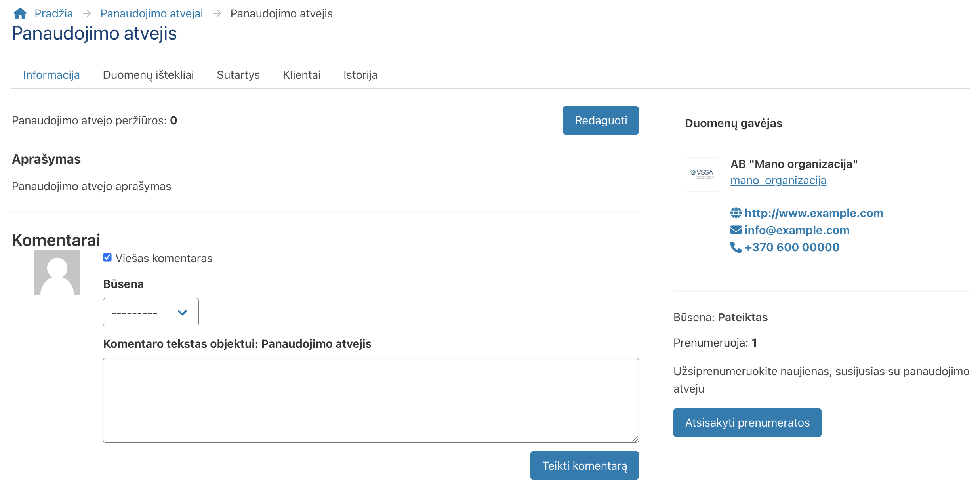
Task: Go to Panaudojimo atvejai breadcrumb link
Action: [x=151, y=13]
